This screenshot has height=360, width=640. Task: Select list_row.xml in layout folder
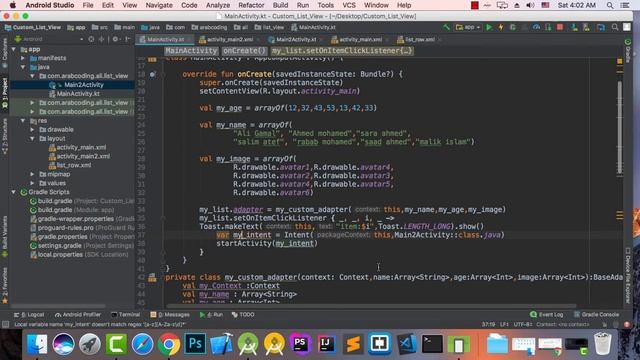point(74,165)
